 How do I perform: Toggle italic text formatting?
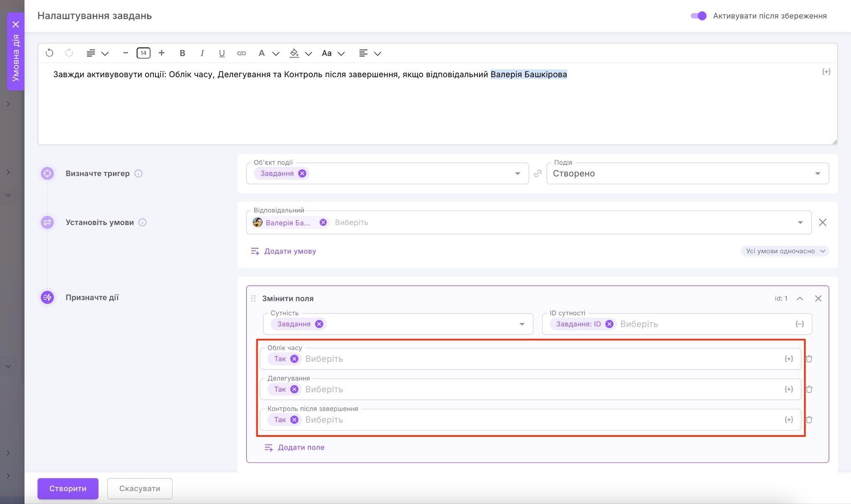point(202,53)
